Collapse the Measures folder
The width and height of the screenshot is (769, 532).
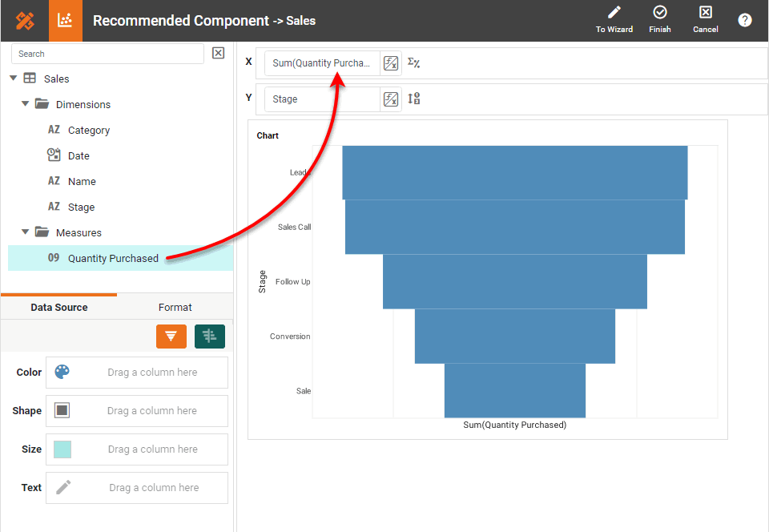click(26, 232)
